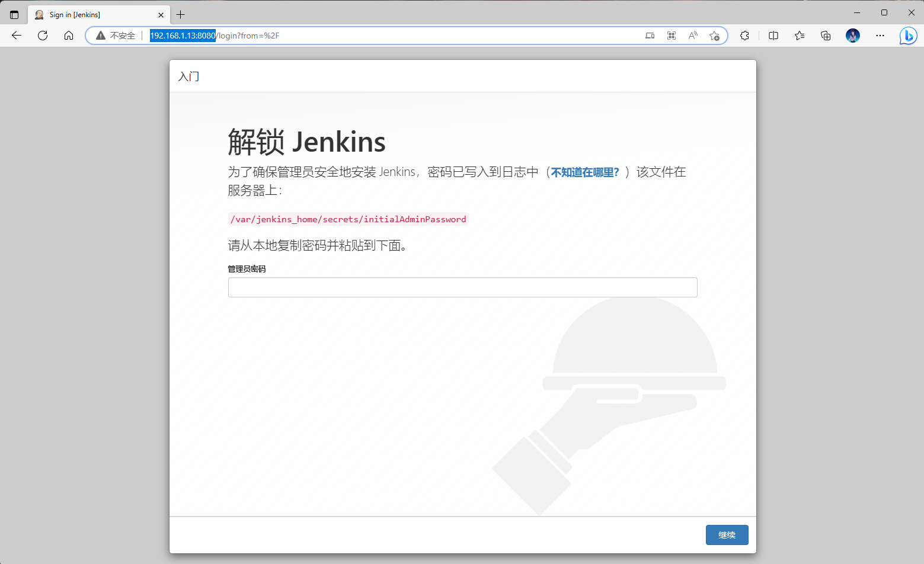Focus the 管理员密码 password field
924x564 pixels.
(x=463, y=287)
